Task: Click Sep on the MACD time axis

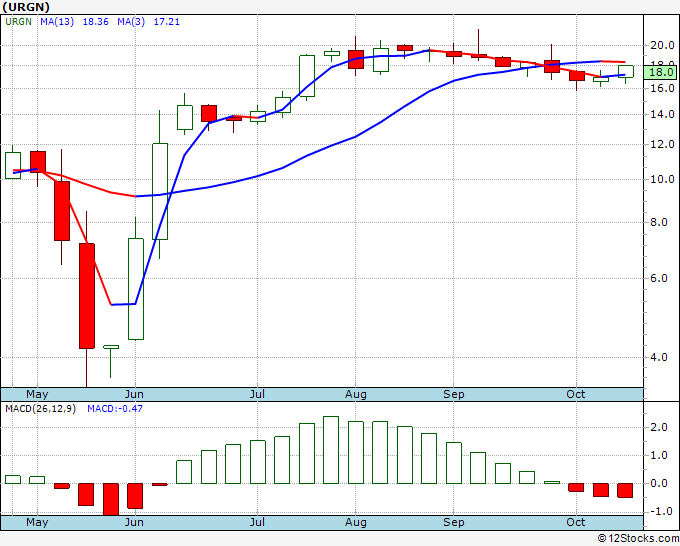Action: pyautogui.click(x=454, y=522)
